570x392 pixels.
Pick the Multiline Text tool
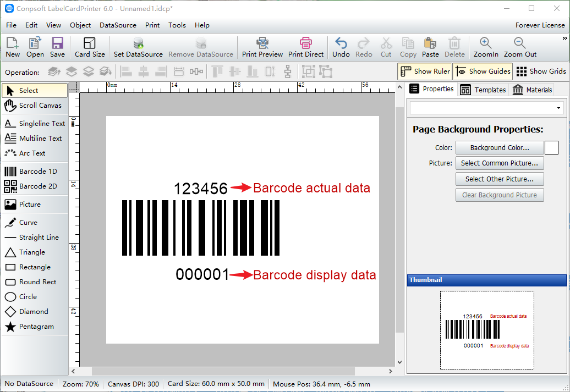coord(35,139)
